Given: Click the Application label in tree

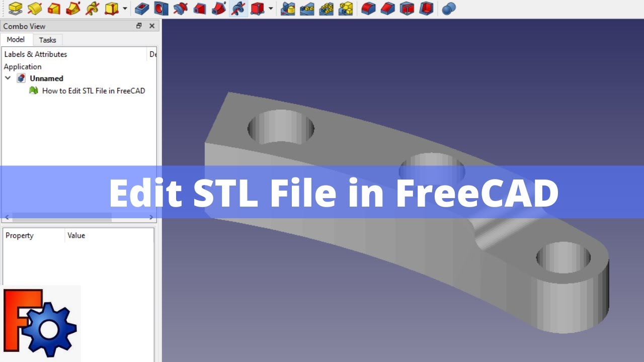Looking at the screenshot, I should click(23, 66).
